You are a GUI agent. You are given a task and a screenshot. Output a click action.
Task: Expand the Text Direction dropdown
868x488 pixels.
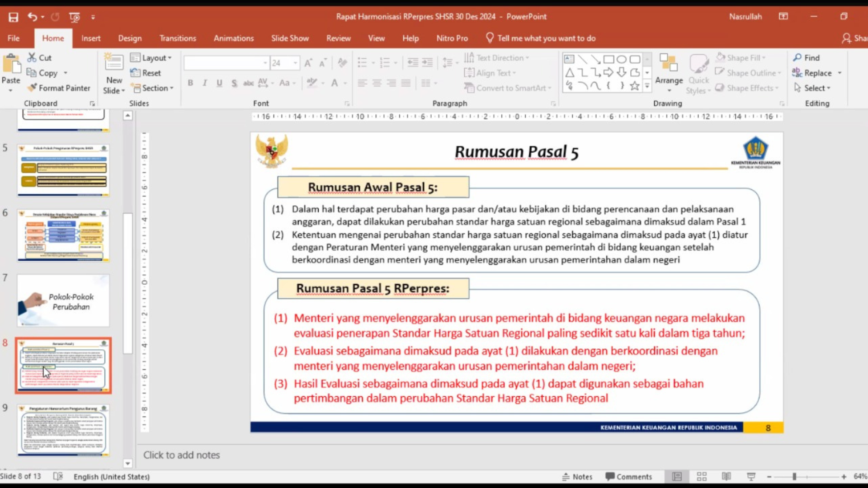coord(496,58)
